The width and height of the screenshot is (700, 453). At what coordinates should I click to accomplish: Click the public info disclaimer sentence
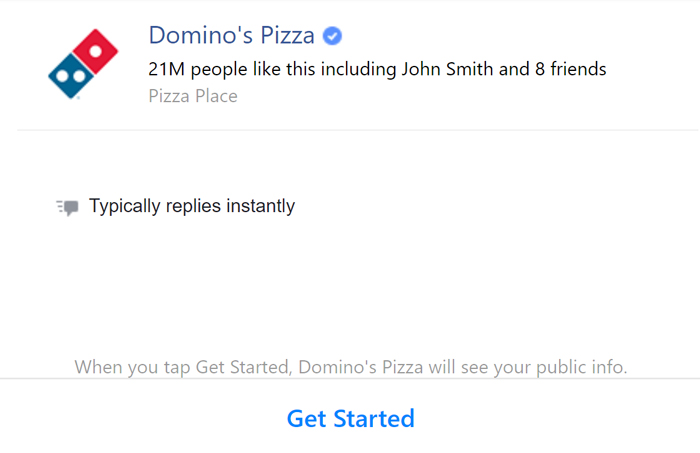(351, 367)
